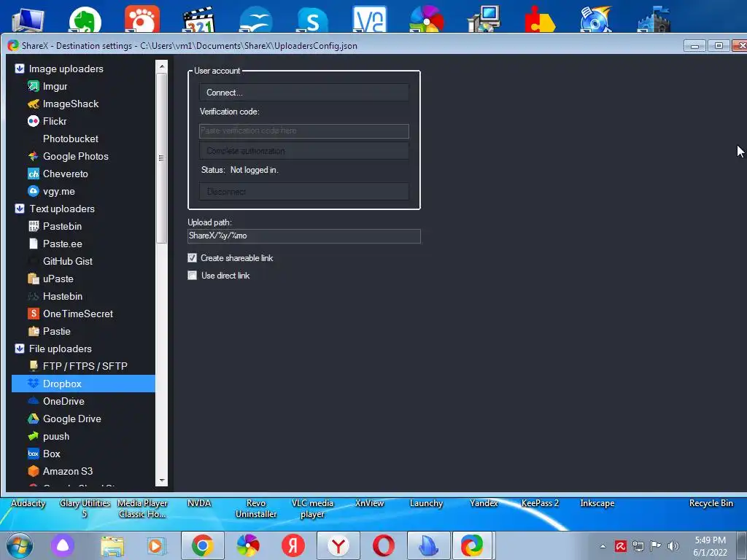Click the uPaste icon
Screen dimensions: 747x560
click(33, 279)
